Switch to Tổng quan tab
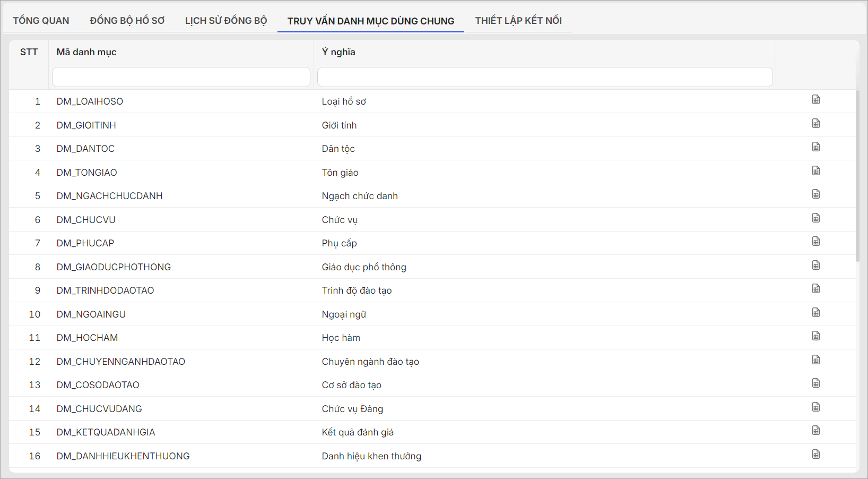The width and height of the screenshot is (868, 479). click(41, 21)
